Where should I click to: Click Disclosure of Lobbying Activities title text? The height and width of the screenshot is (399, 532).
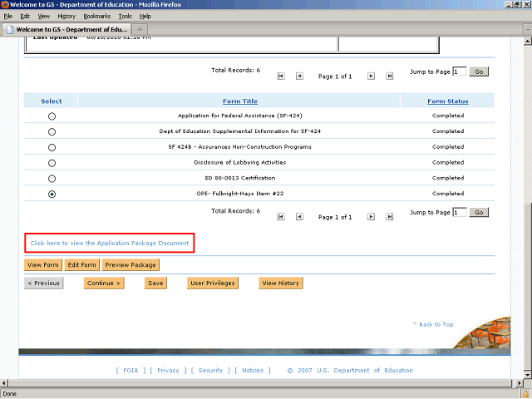coord(240,163)
